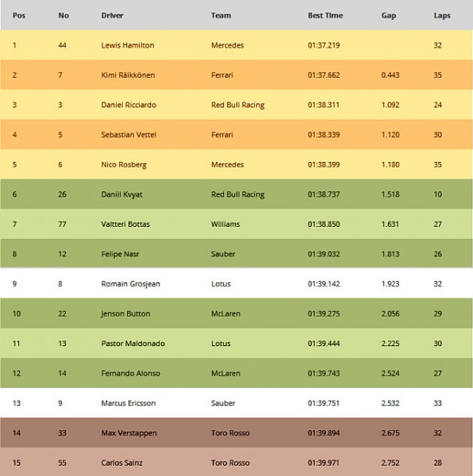Select the Driver column header
The height and width of the screenshot is (476, 473).
(112, 16)
